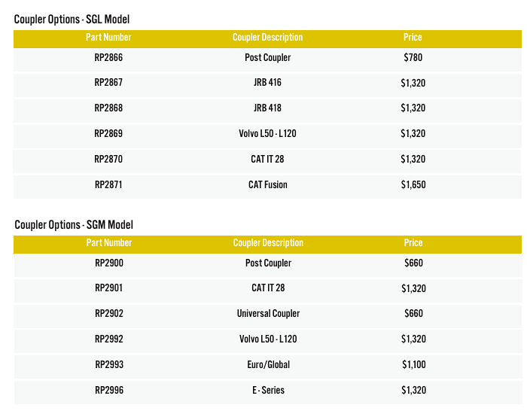Select part number RP2869
527x420 pixels.
[108, 134]
